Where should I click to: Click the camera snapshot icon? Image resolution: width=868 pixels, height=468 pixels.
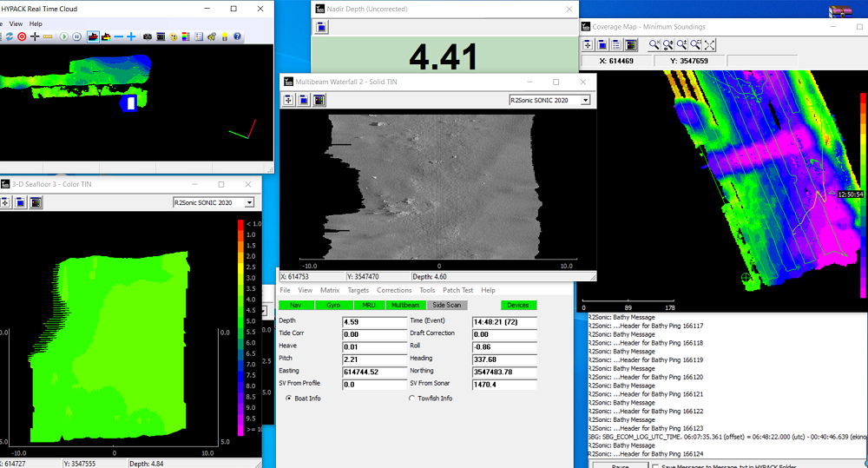[x=148, y=36]
